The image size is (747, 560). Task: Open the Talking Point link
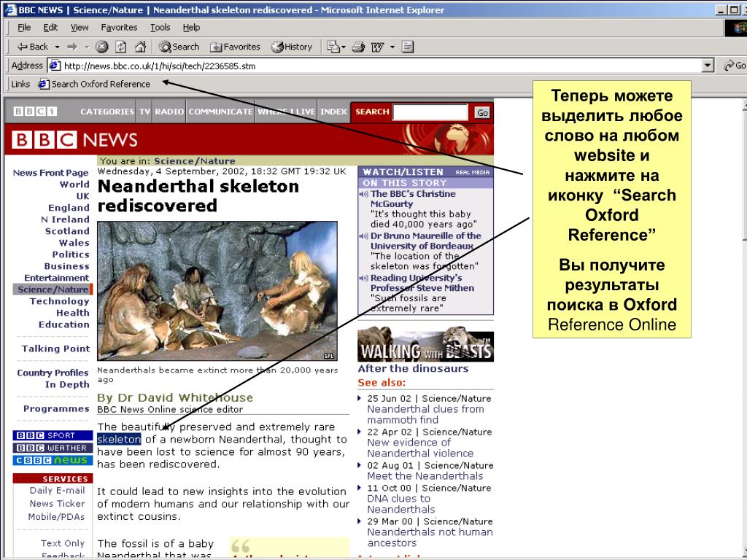pyautogui.click(x=55, y=349)
